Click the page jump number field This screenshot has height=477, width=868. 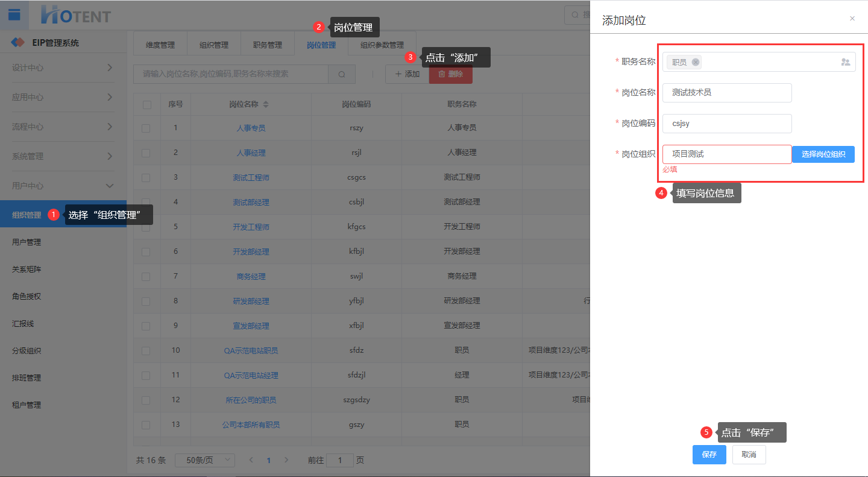(341, 460)
